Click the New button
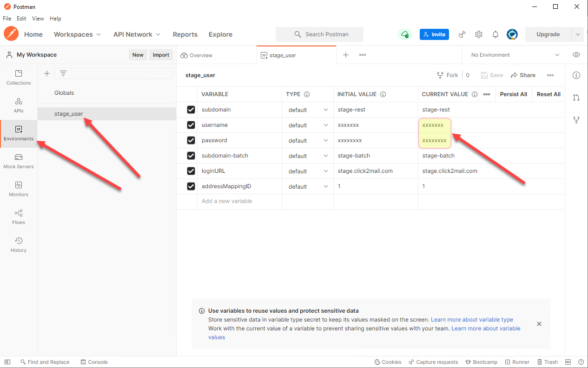This screenshot has width=588, height=368. click(x=138, y=55)
